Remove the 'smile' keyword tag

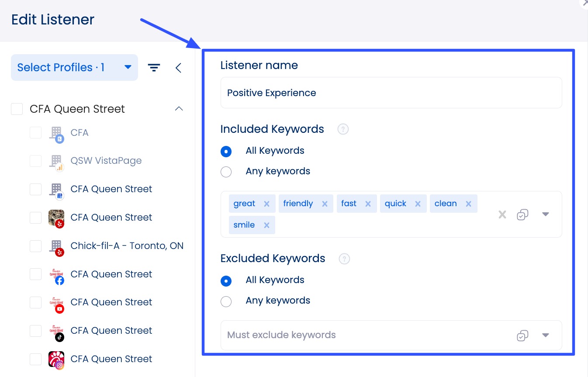pyautogui.click(x=266, y=225)
